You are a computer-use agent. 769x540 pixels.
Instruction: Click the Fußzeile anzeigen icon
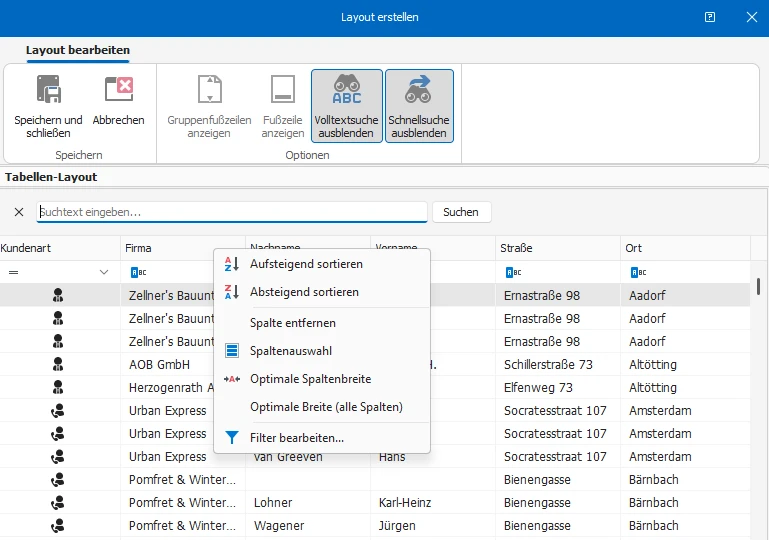283,89
